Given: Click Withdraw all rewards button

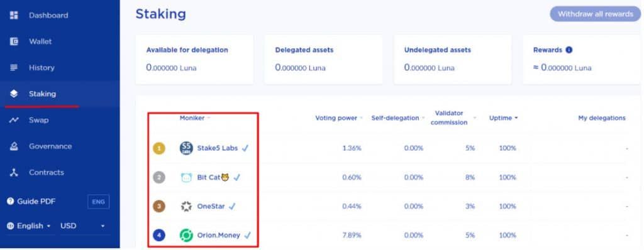Looking at the screenshot, I should 595,14.
